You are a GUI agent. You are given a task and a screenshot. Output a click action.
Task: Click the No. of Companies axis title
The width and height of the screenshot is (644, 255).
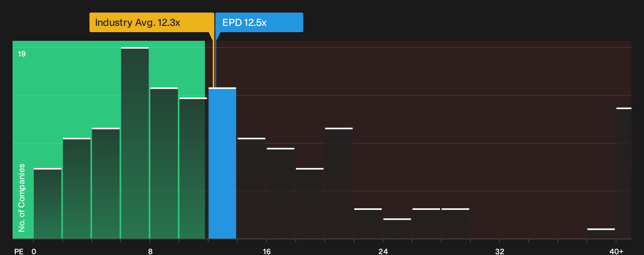pyautogui.click(x=22, y=198)
